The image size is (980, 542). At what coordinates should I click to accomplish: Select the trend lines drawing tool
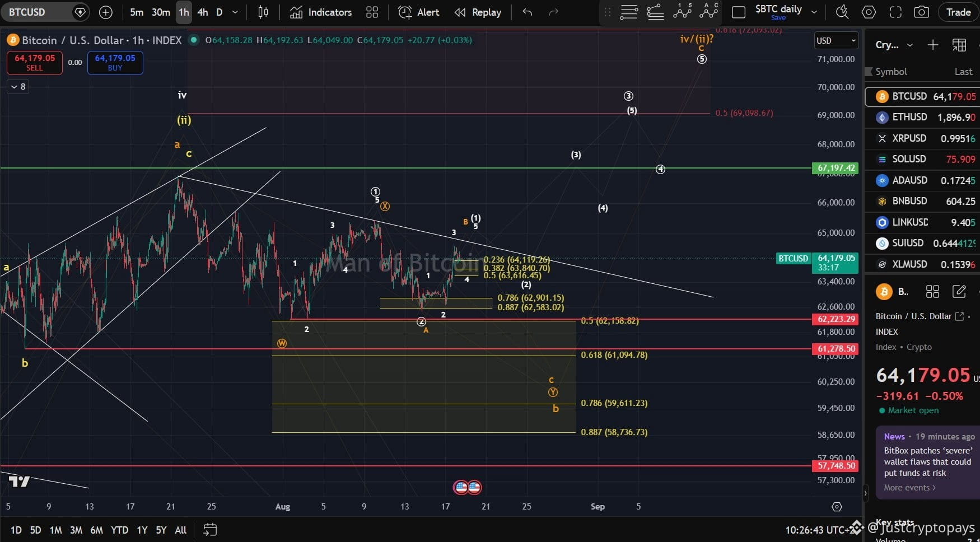click(x=655, y=12)
